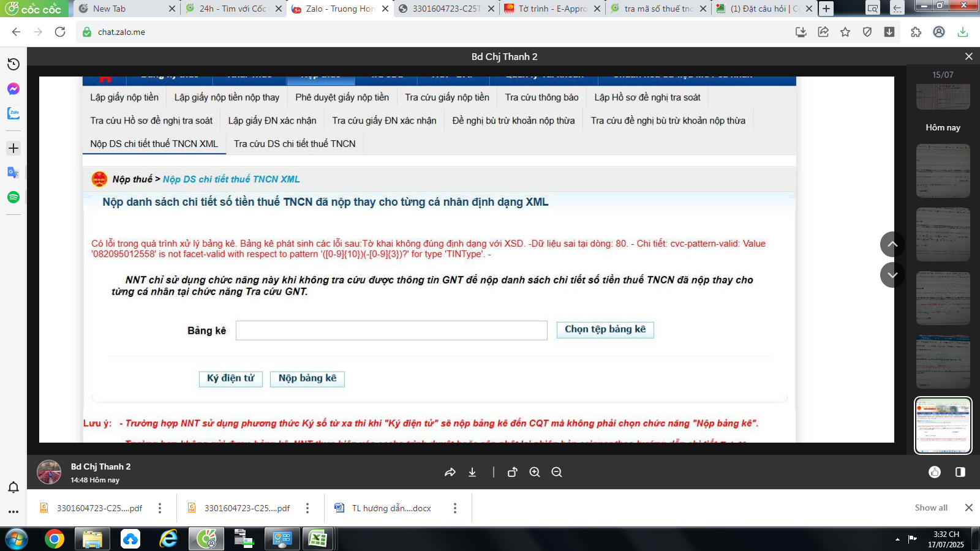
Task: Forward the image using the share arrow
Action: (x=450, y=472)
